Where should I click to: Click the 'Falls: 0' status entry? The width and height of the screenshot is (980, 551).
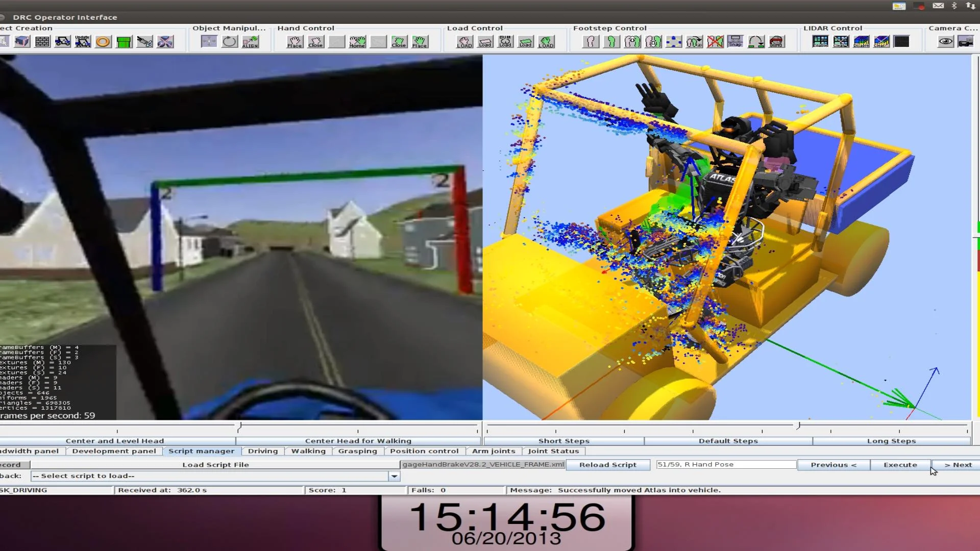(x=428, y=490)
